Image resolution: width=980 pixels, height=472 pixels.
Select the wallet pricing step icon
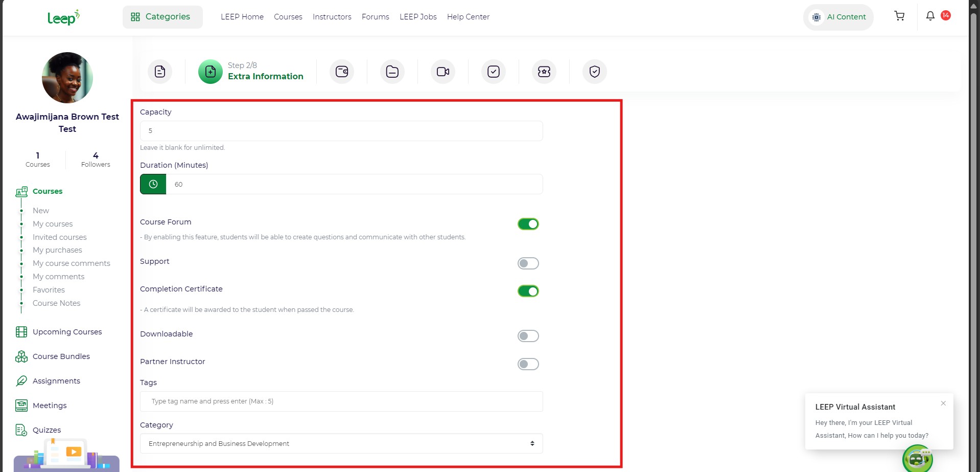point(342,72)
